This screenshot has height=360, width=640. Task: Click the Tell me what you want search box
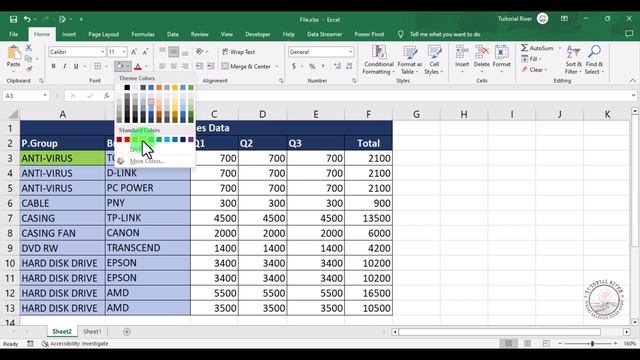click(444, 34)
